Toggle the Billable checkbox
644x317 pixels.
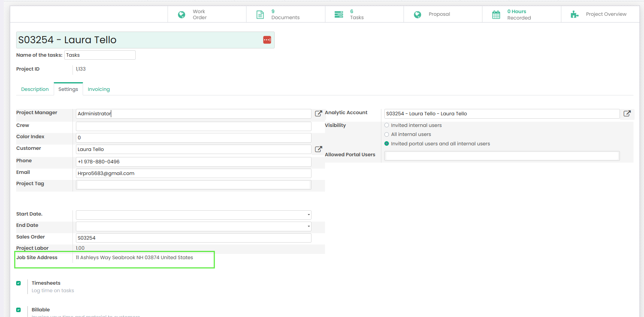pos(18,310)
